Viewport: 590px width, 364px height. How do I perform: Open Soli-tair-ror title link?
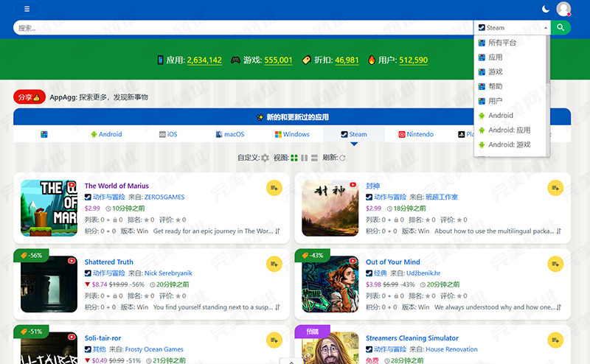103,338
